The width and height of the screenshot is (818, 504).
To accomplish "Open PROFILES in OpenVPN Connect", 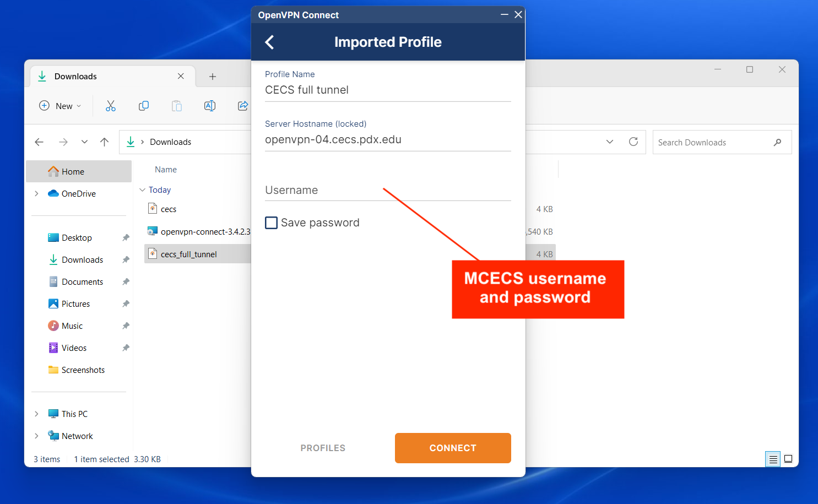I will tap(323, 448).
